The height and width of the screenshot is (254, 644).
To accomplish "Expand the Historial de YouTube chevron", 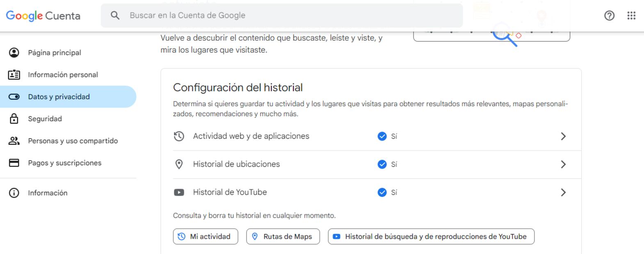I will coord(563,193).
